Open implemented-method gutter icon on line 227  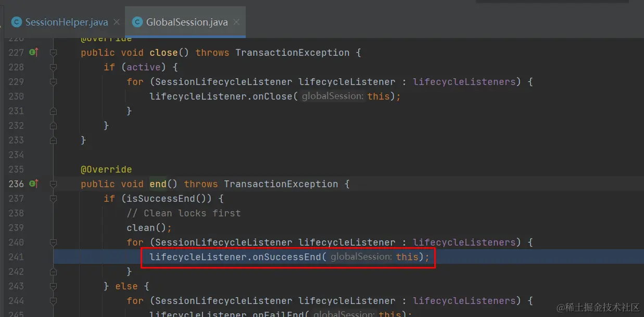tap(34, 52)
